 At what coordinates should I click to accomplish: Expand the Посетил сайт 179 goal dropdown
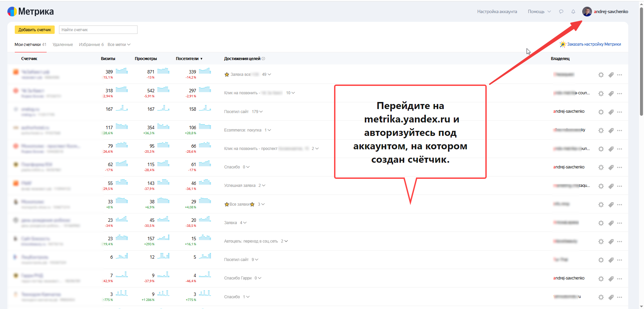coord(257,112)
